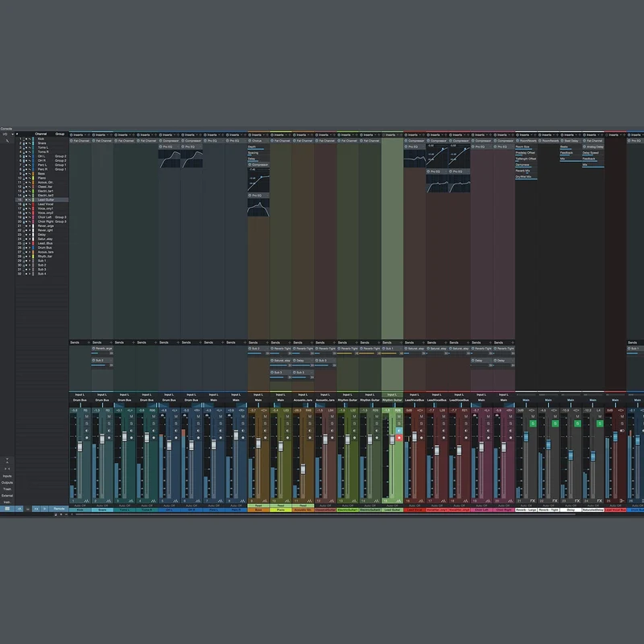Viewport: 644px width, 644px height.
Task: Add an insert with plus on Bass channel
Action: pyautogui.click(x=267, y=134)
